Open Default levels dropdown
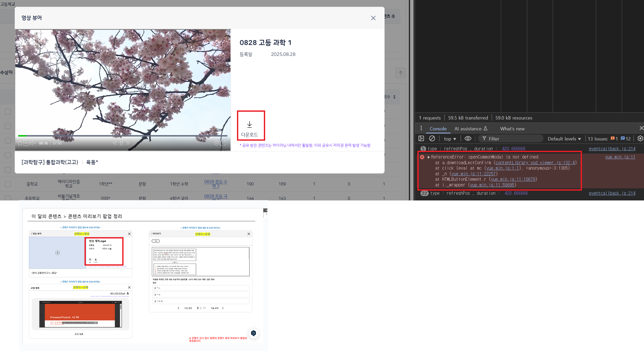The image size is (644, 352). pyautogui.click(x=564, y=139)
